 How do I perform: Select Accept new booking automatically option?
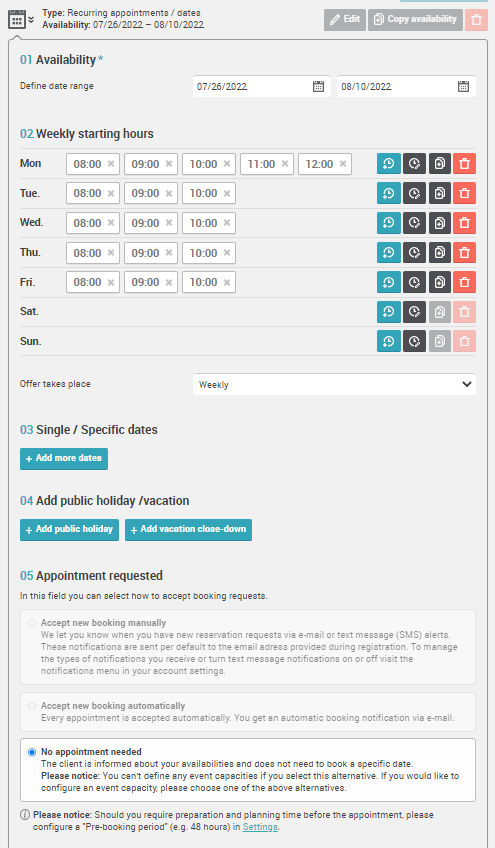[x=32, y=706]
